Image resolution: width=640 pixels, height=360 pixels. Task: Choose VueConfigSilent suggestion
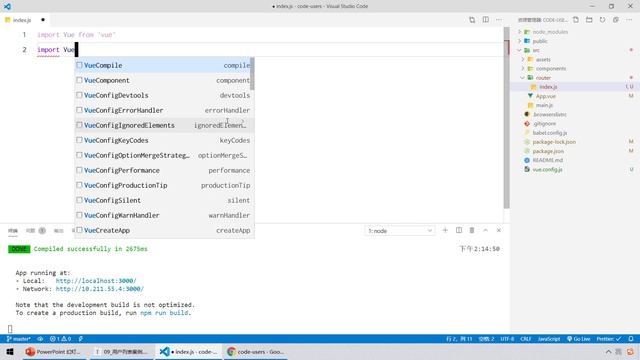point(163,200)
